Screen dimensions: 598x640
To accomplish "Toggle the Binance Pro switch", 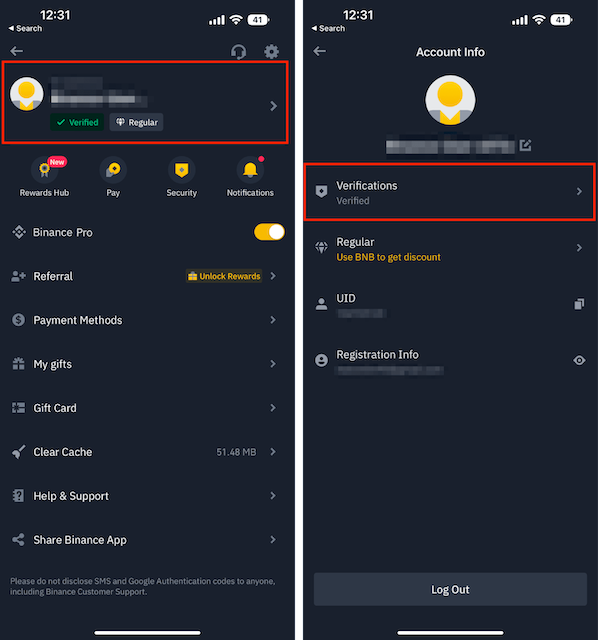I will (x=269, y=232).
